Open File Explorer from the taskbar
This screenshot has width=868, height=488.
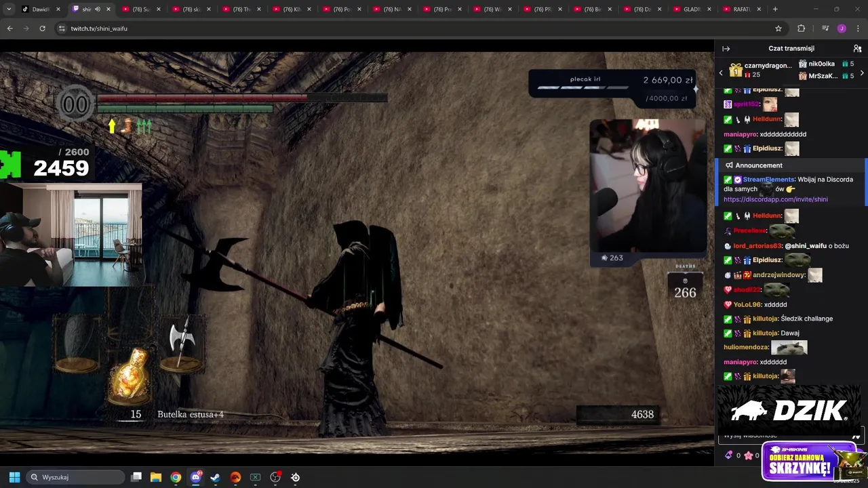point(156,477)
